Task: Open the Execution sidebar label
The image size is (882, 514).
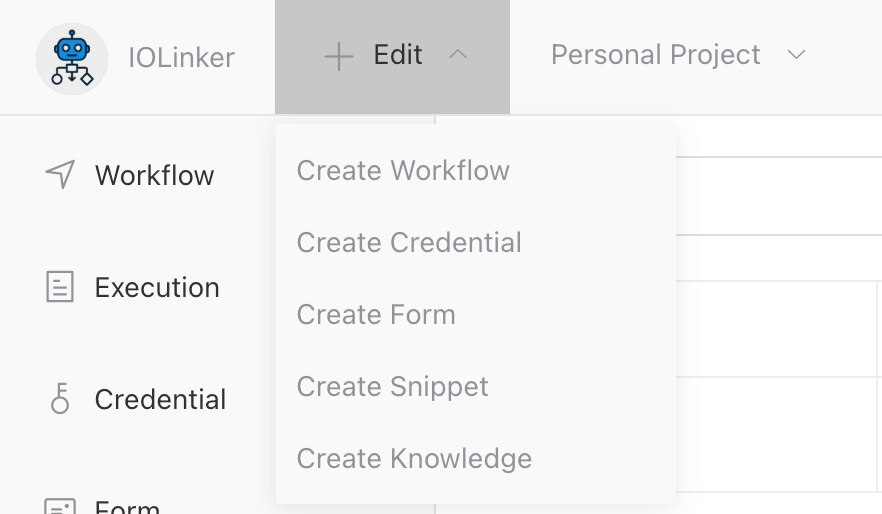Action: 157,288
